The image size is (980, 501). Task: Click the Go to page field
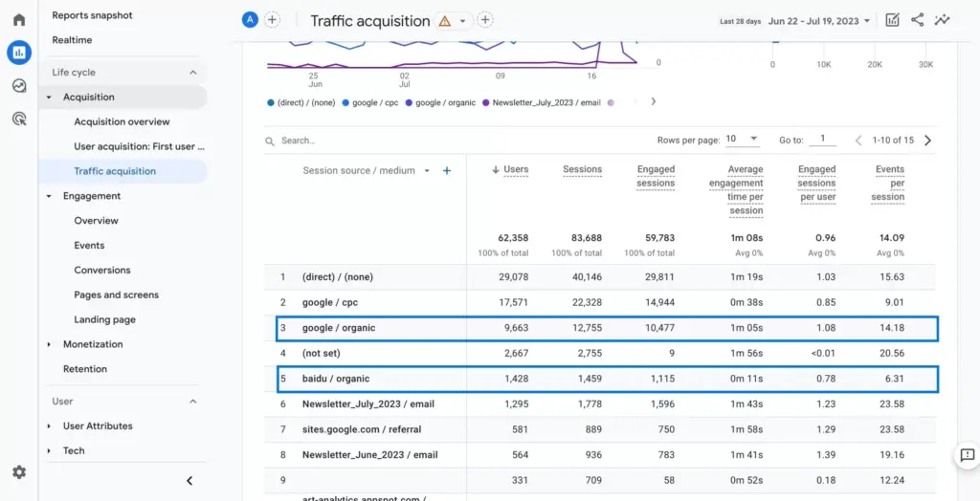(822, 140)
